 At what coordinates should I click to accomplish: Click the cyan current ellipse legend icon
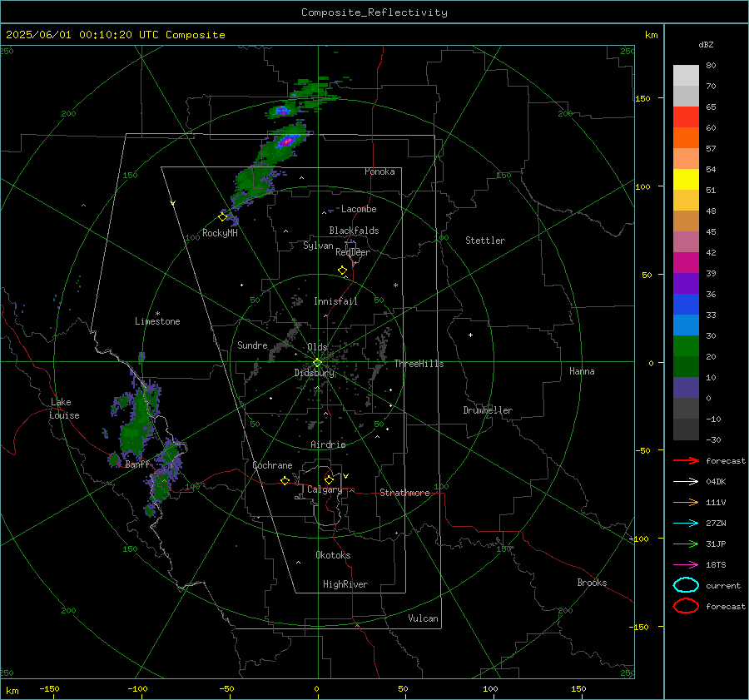tap(686, 585)
